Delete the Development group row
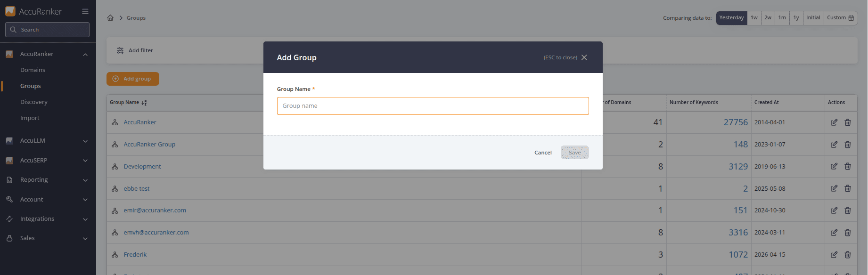This screenshot has height=275, width=868. (848, 166)
